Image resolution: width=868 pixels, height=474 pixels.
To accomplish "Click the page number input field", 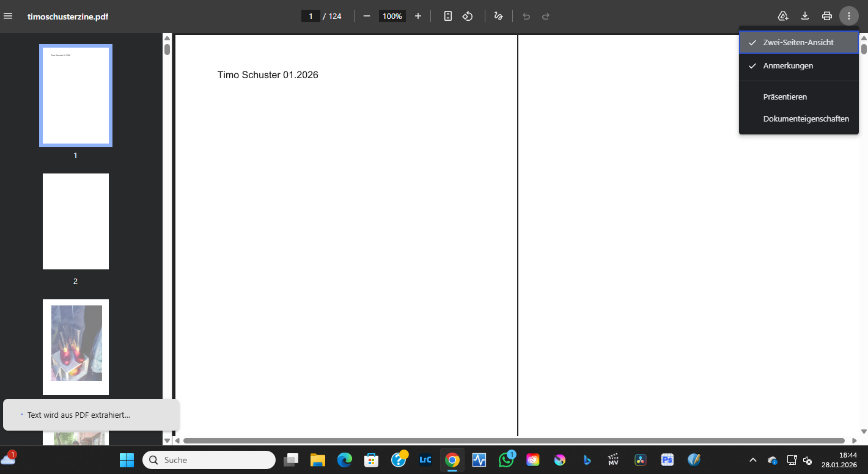I will tap(311, 16).
